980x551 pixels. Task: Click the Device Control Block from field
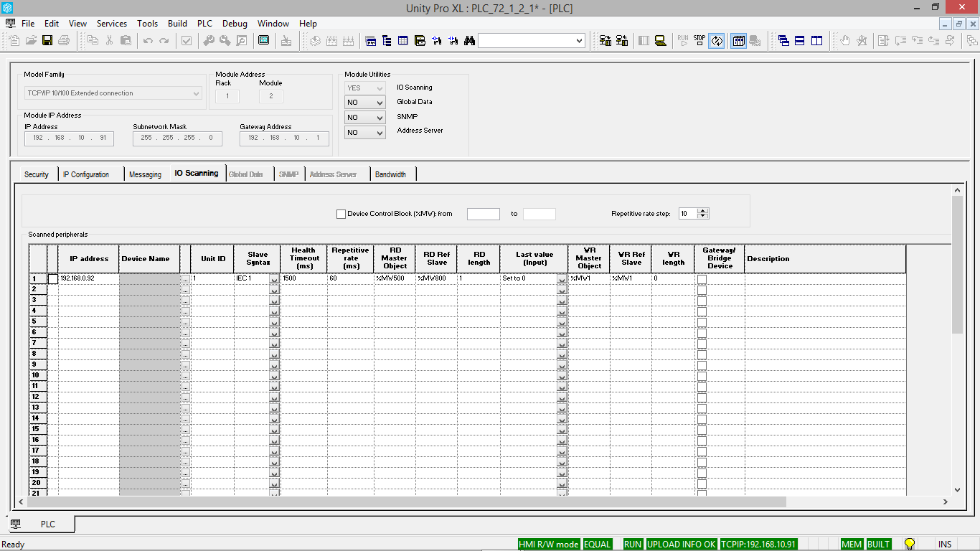483,214
